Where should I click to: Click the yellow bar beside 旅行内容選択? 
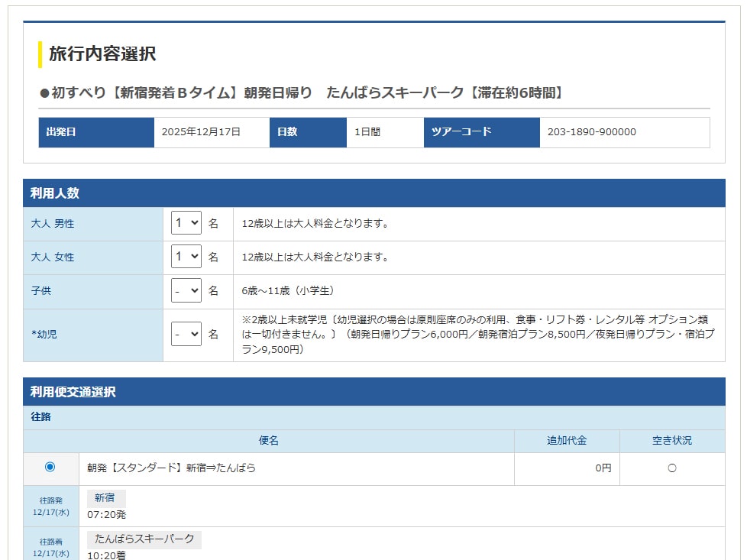click(40, 54)
